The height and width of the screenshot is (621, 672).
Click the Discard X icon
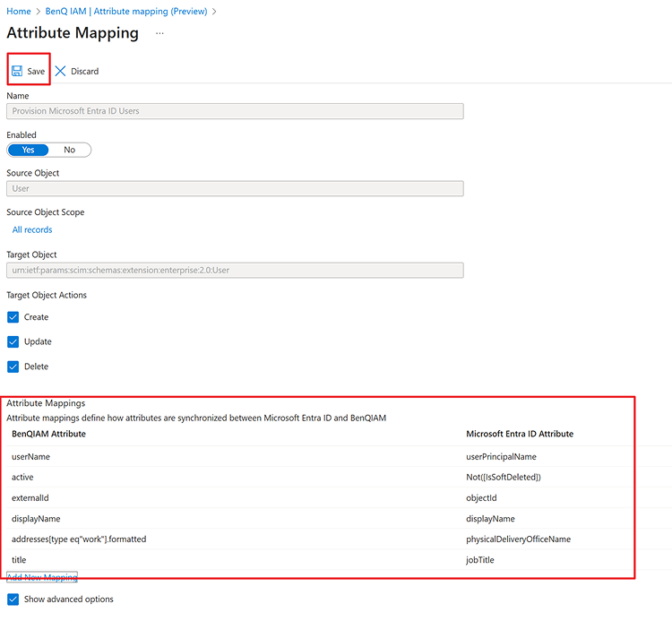[x=60, y=71]
